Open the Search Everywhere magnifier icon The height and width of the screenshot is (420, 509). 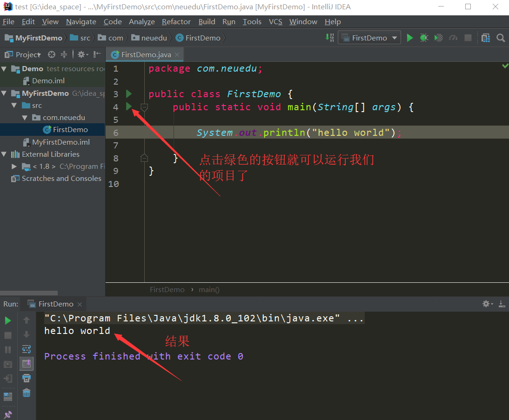[501, 38]
